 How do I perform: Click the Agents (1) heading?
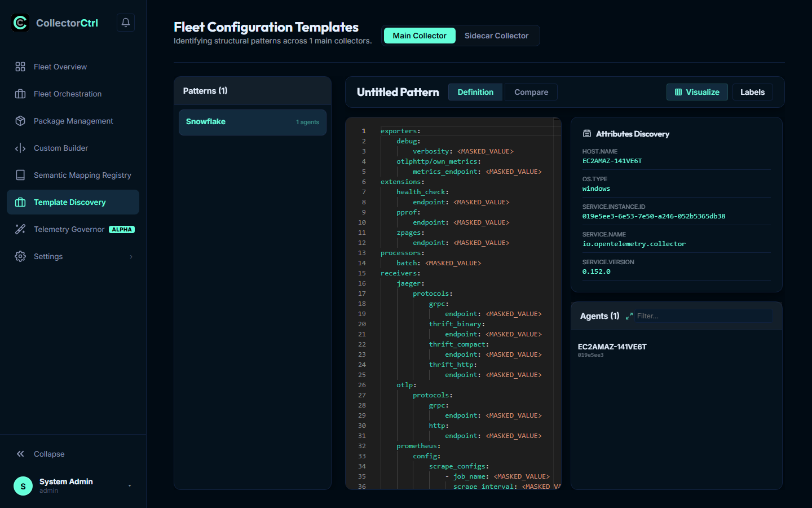(x=599, y=316)
